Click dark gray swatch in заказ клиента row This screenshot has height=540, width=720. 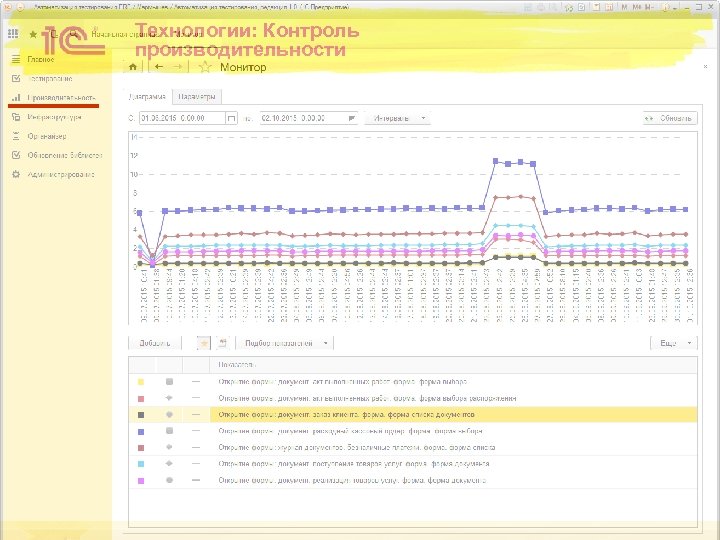pyautogui.click(x=141, y=415)
